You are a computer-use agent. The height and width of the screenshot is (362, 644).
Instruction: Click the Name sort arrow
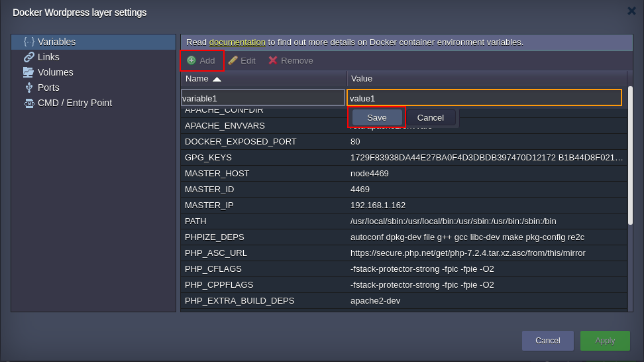(x=217, y=79)
